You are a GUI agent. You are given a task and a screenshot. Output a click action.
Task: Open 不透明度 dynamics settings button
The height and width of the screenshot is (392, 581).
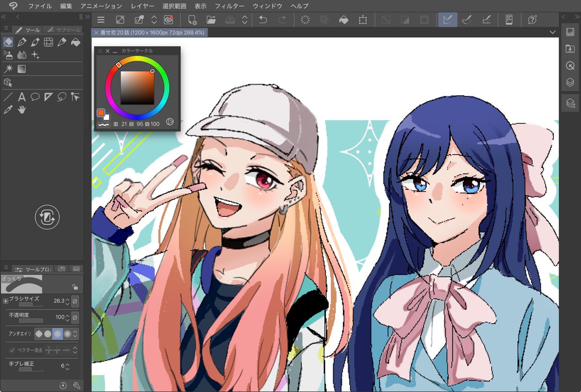tap(75, 317)
